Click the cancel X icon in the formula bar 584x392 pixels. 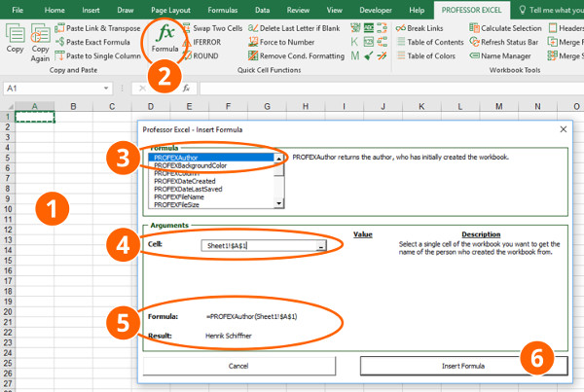click(142, 89)
